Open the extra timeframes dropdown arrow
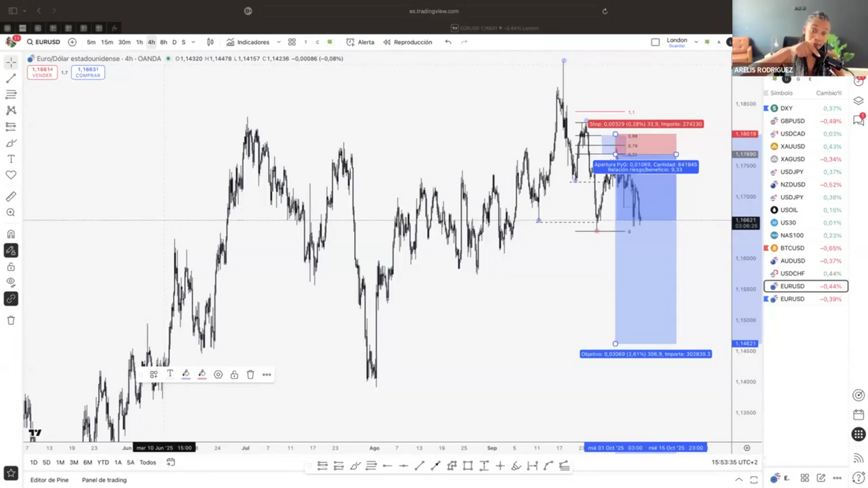 coord(192,42)
